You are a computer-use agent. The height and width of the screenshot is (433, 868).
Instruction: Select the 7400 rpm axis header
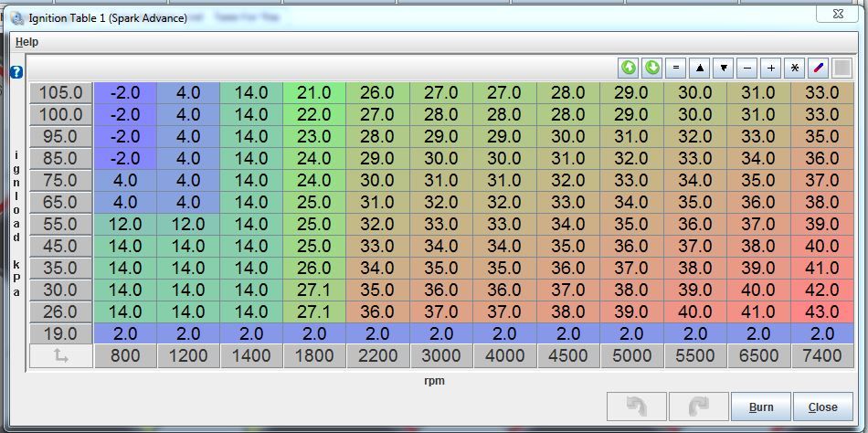[x=821, y=356]
